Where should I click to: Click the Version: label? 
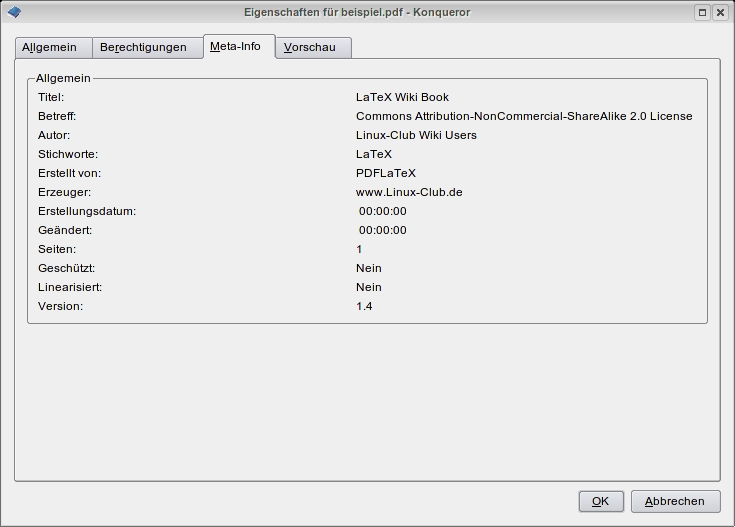[x=60, y=306]
